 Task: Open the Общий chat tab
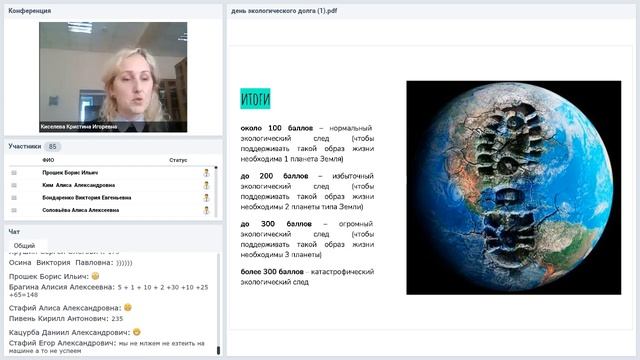24,246
